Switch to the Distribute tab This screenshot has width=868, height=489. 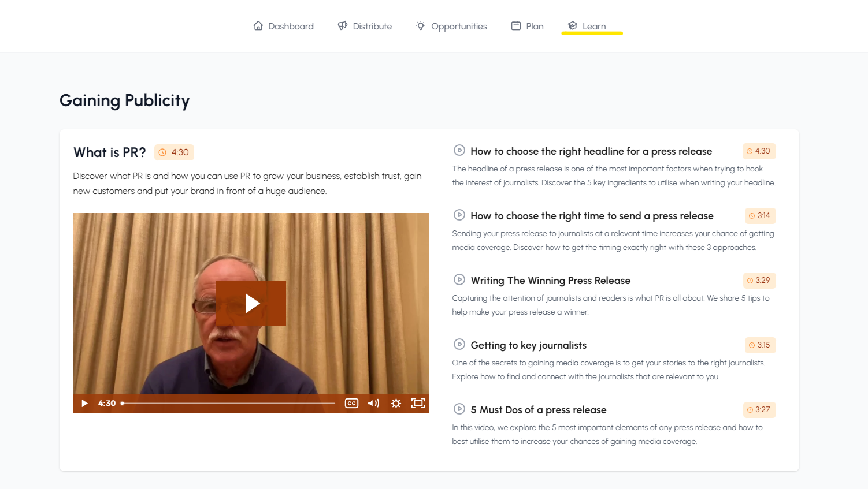pyautogui.click(x=365, y=25)
